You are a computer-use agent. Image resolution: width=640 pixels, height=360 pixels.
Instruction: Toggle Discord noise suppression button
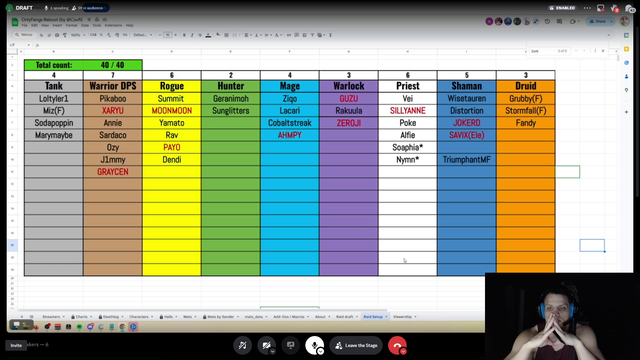(242, 345)
